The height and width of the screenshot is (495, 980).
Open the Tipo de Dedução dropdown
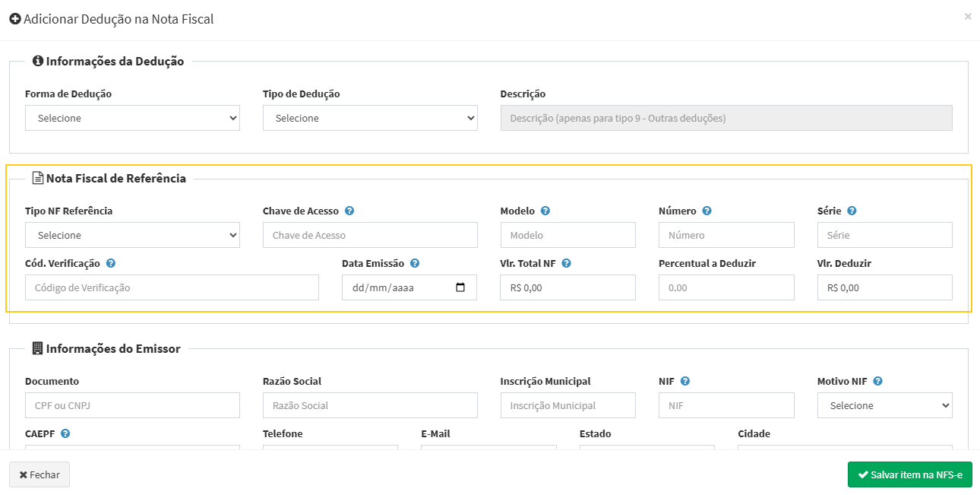[370, 118]
